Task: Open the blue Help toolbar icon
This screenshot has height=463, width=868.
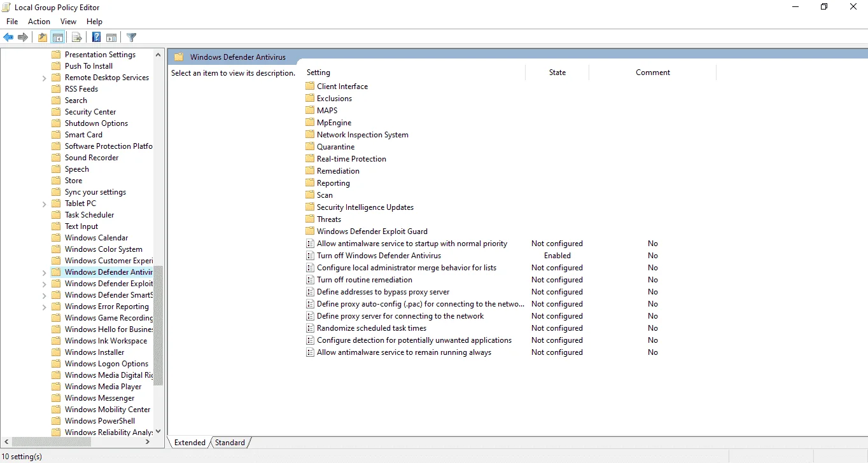Action: (97, 38)
